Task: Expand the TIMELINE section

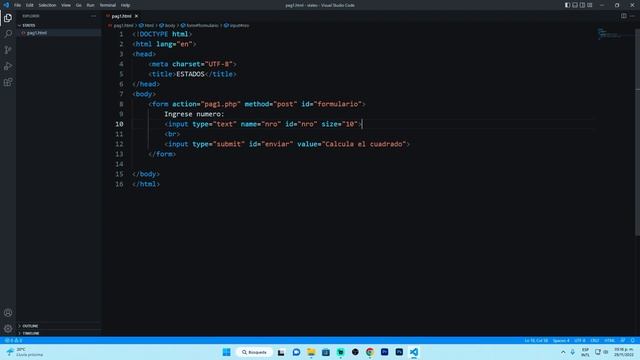Action: click(x=31, y=333)
